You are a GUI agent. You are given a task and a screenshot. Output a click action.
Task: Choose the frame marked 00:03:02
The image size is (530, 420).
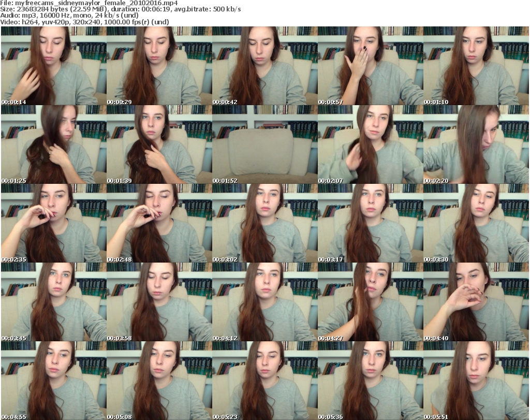[264, 223]
